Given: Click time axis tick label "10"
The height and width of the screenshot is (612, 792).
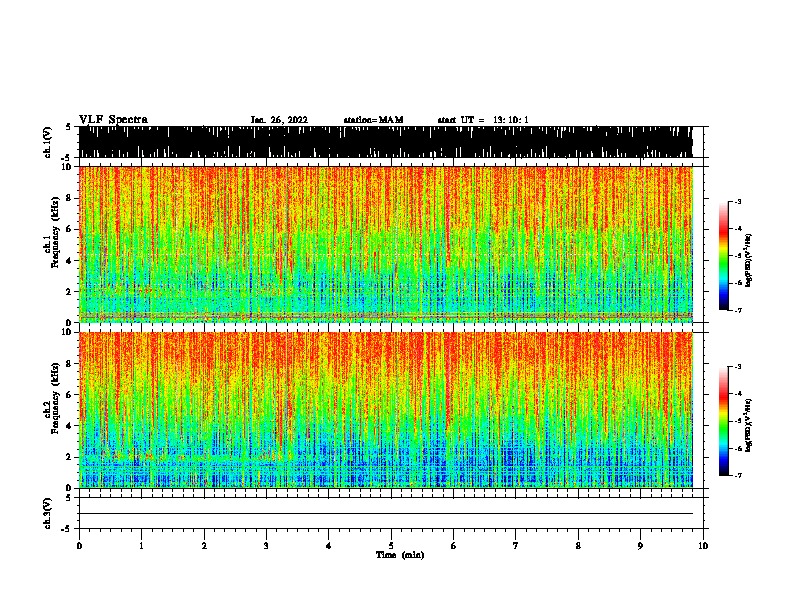Looking at the screenshot, I should coord(703,546).
